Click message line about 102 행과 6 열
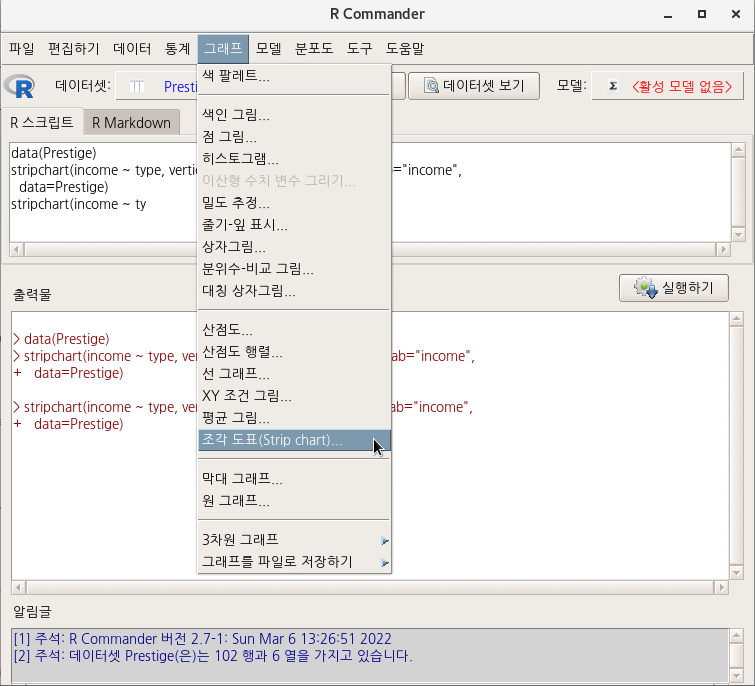The width and height of the screenshot is (755, 686). coord(213,656)
